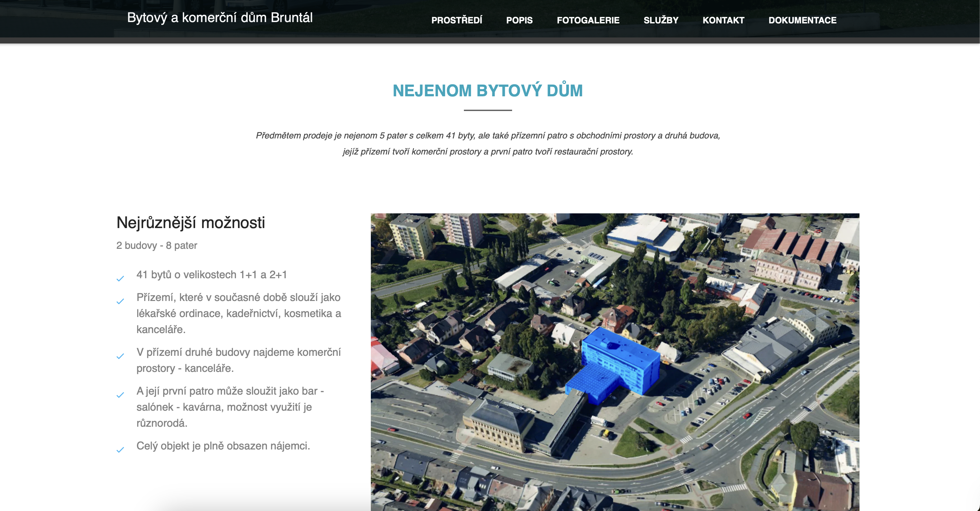
Task: Open DOKUMENTACE in the navigation bar
Action: click(802, 20)
